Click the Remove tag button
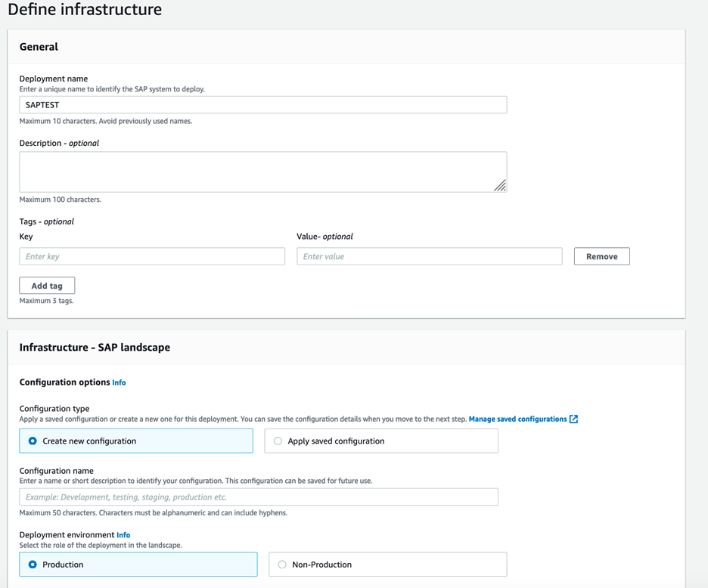The height and width of the screenshot is (588, 708). coord(601,256)
